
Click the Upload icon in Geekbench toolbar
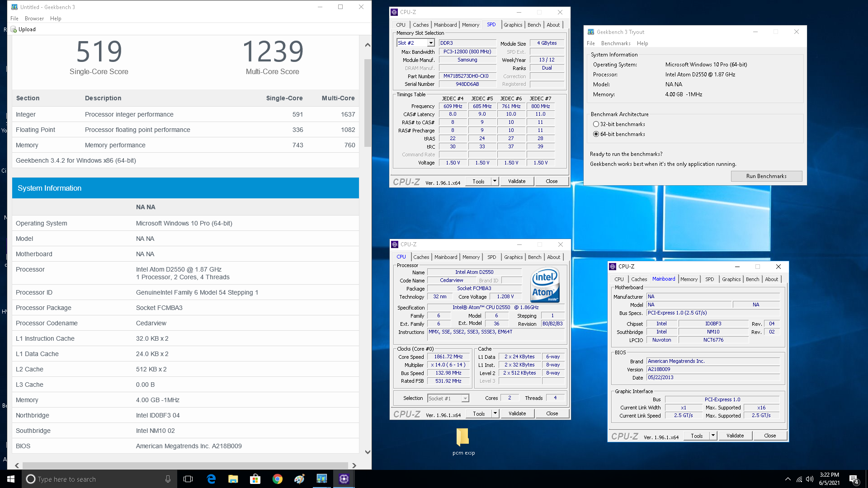pyautogui.click(x=14, y=29)
